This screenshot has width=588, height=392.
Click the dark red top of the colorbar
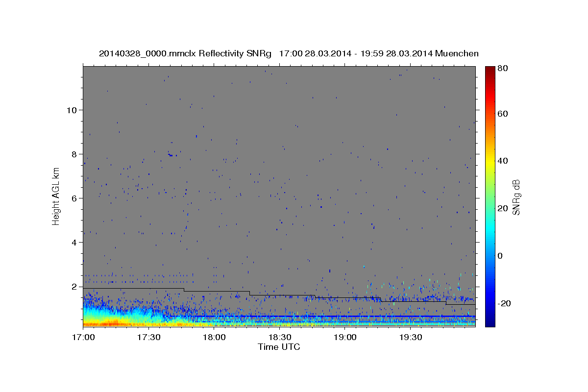pyautogui.click(x=490, y=70)
